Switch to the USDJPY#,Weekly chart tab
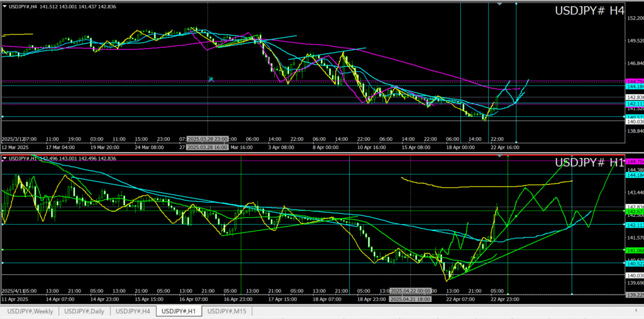 point(30,311)
